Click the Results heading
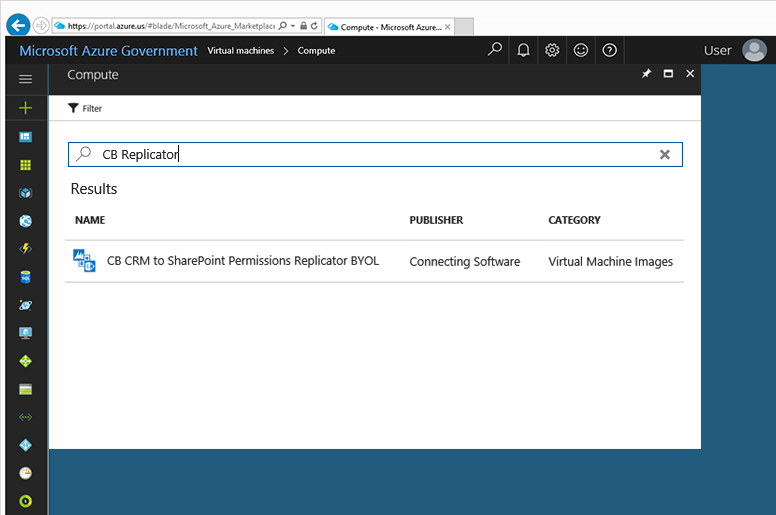776x515 pixels. [x=94, y=189]
